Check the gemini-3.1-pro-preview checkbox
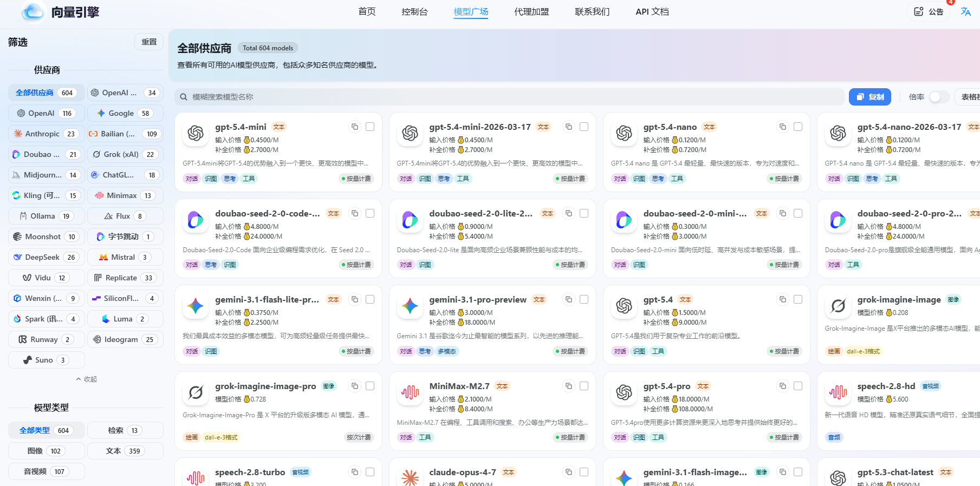The height and width of the screenshot is (486, 980). click(x=584, y=299)
